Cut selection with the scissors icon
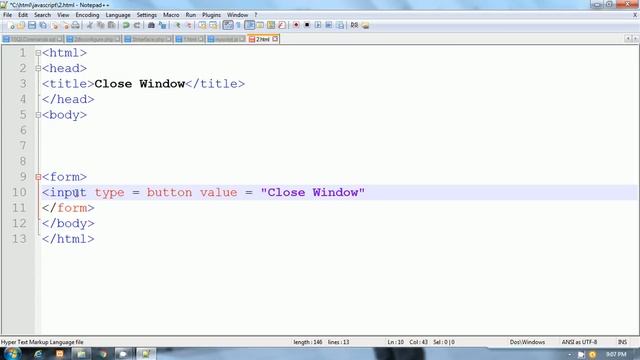 point(90,25)
